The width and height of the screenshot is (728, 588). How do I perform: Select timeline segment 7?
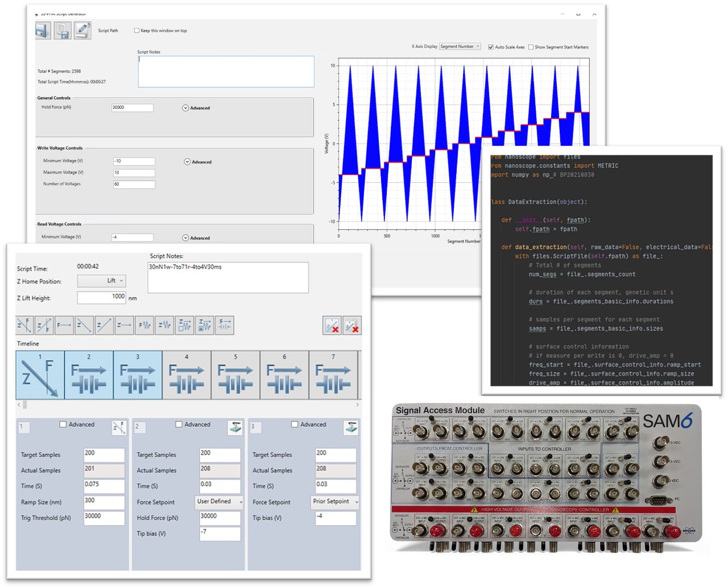point(334,375)
